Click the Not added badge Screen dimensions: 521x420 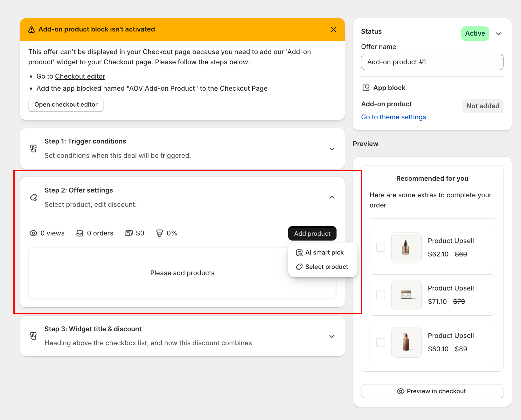tap(483, 106)
